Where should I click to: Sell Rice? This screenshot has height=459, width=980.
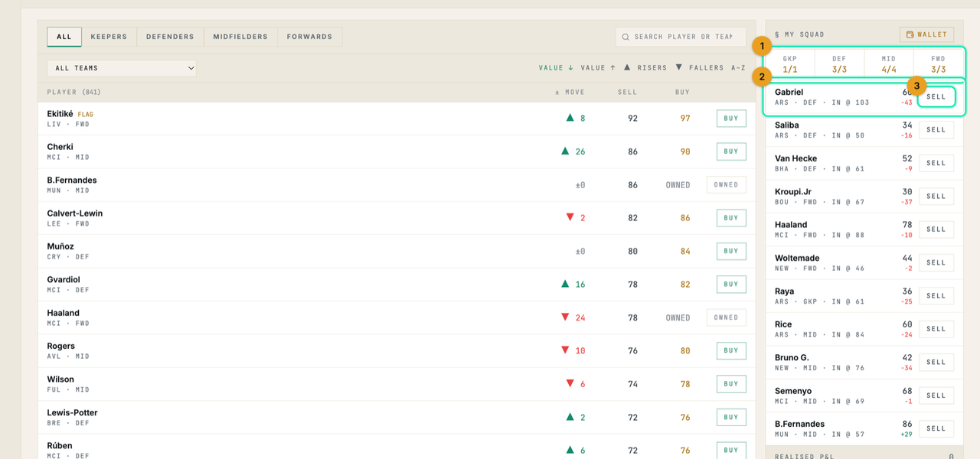point(936,329)
